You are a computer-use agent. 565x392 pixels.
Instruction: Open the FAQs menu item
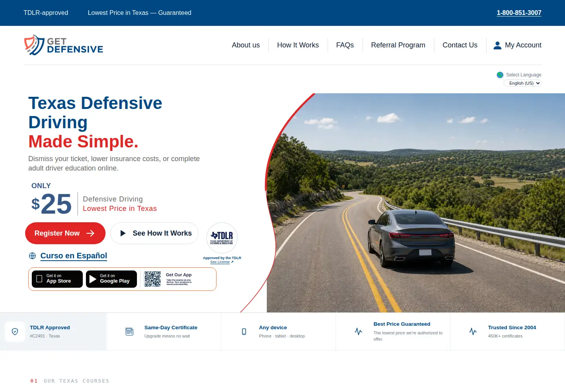point(345,45)
